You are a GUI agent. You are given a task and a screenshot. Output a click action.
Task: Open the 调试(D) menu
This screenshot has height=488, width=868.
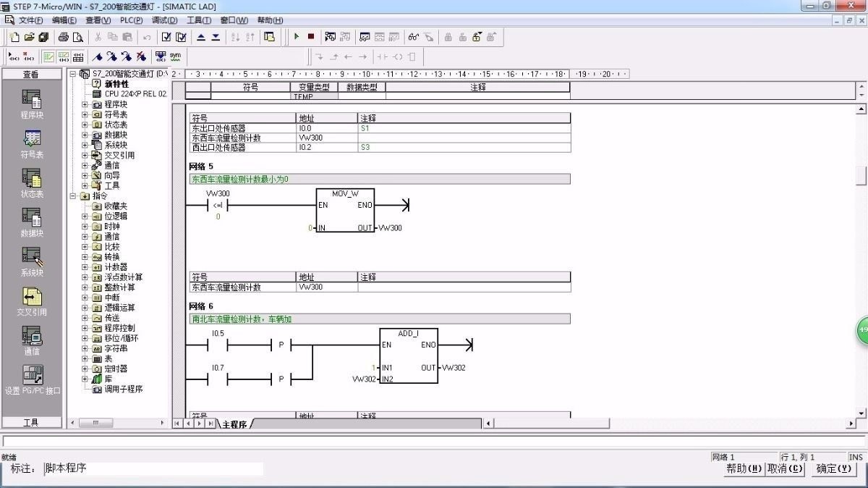pyautogui.click(x=165, y=20)
